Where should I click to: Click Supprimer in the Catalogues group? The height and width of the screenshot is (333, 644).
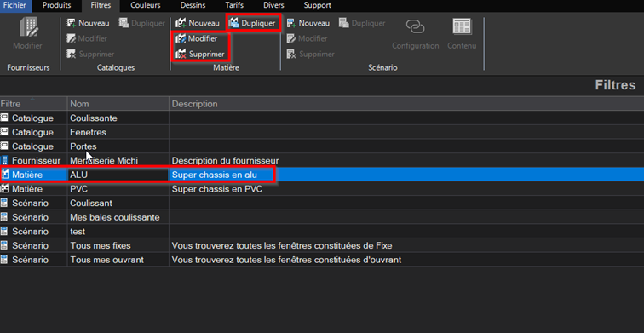[x=91, y=55]
